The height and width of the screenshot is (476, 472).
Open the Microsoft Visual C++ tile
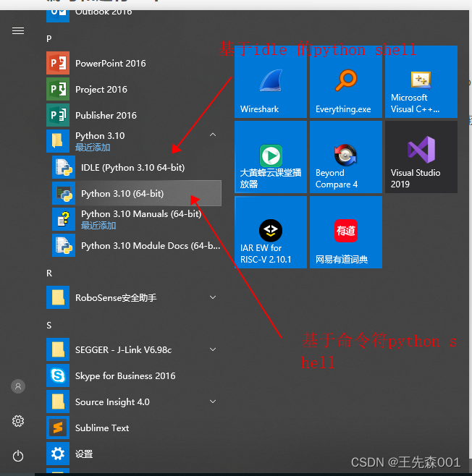coord(421,82)
